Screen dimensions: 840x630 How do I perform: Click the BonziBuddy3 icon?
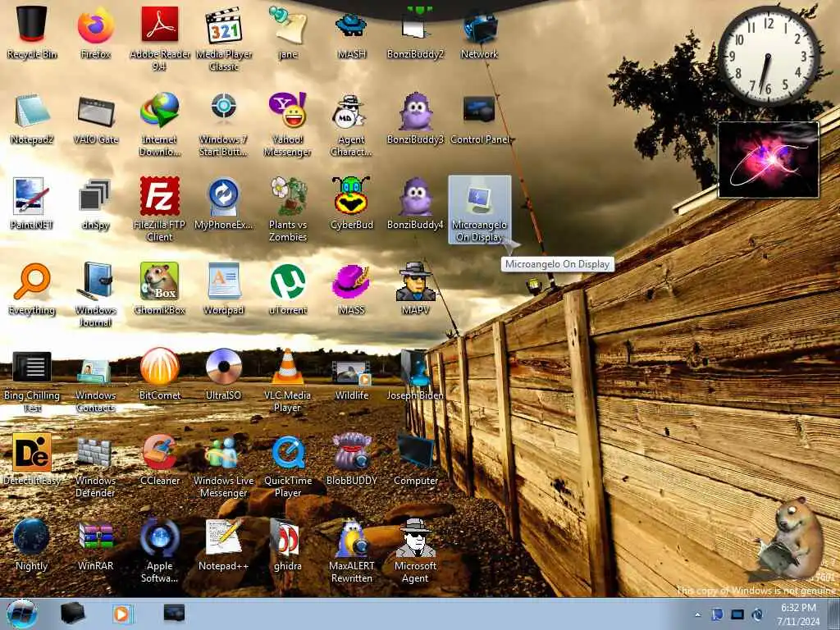(415, 119)
